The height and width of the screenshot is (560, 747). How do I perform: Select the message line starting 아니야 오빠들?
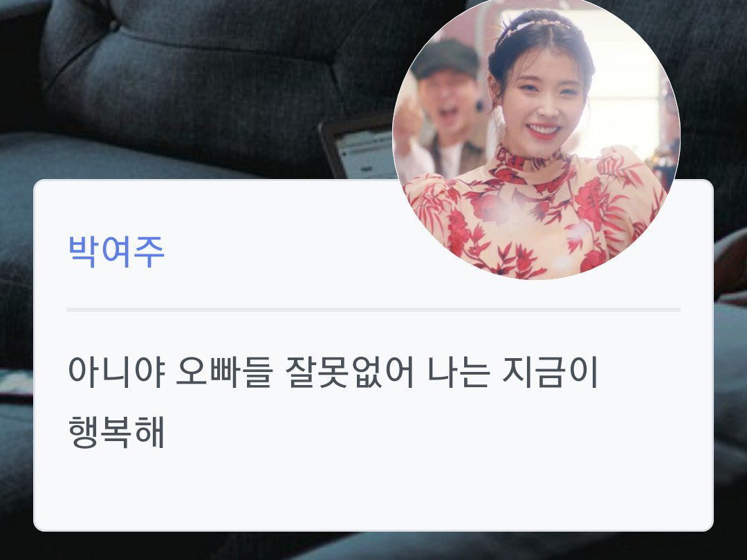[x=333, y=372]
